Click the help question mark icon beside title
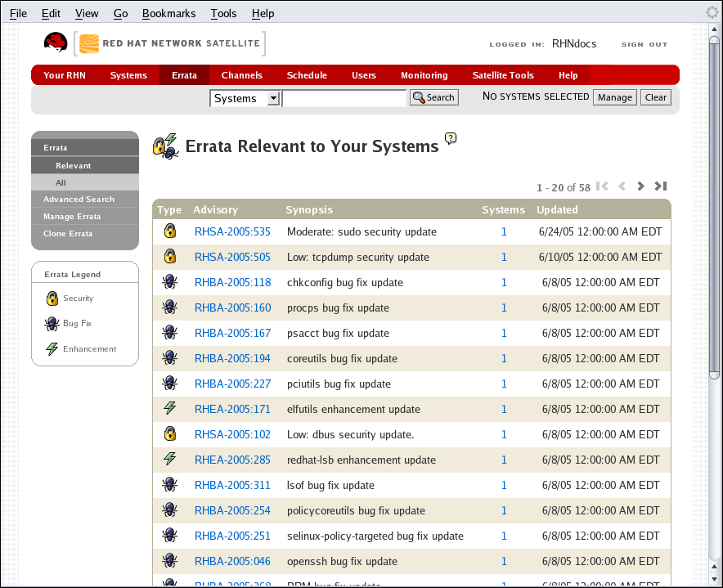 pos(450,138)
